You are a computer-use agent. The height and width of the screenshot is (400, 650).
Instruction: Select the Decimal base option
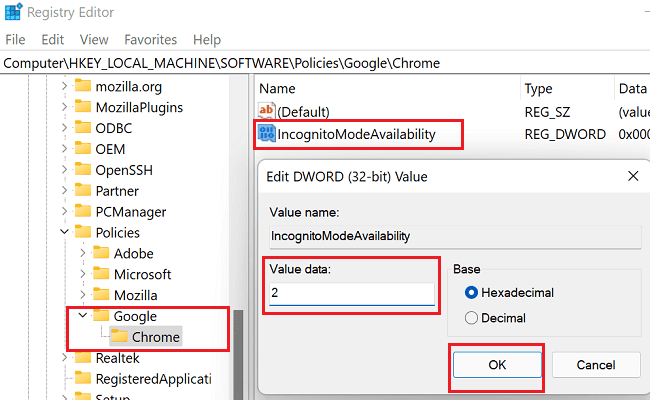tap(471, 318)
